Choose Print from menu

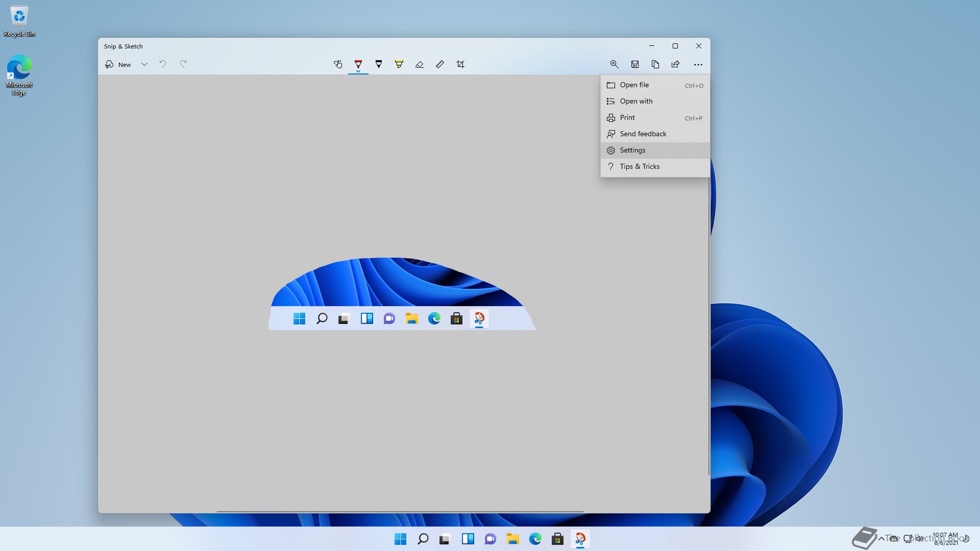[655, 118]
